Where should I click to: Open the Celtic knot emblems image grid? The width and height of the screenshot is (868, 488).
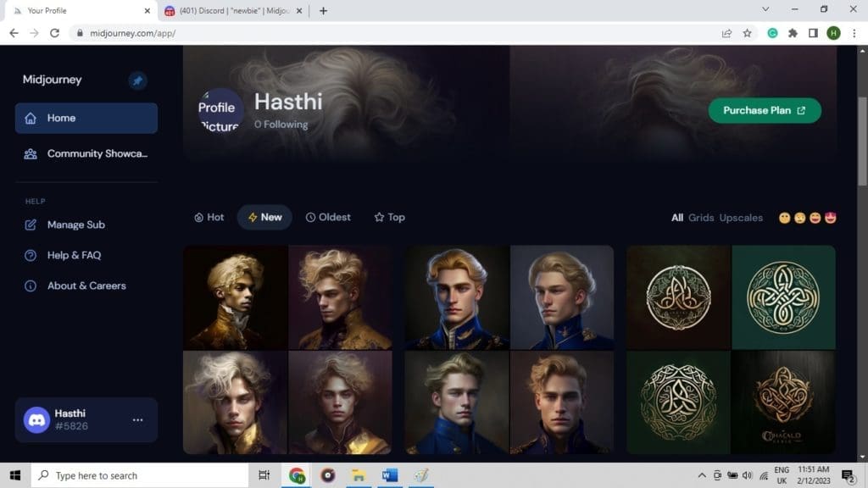(x=731, y=350)
